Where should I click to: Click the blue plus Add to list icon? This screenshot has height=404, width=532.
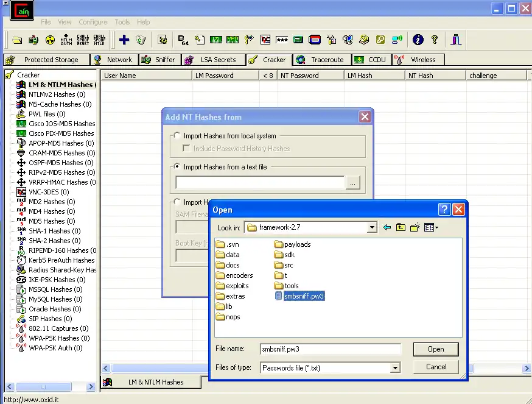click(124, 40)
